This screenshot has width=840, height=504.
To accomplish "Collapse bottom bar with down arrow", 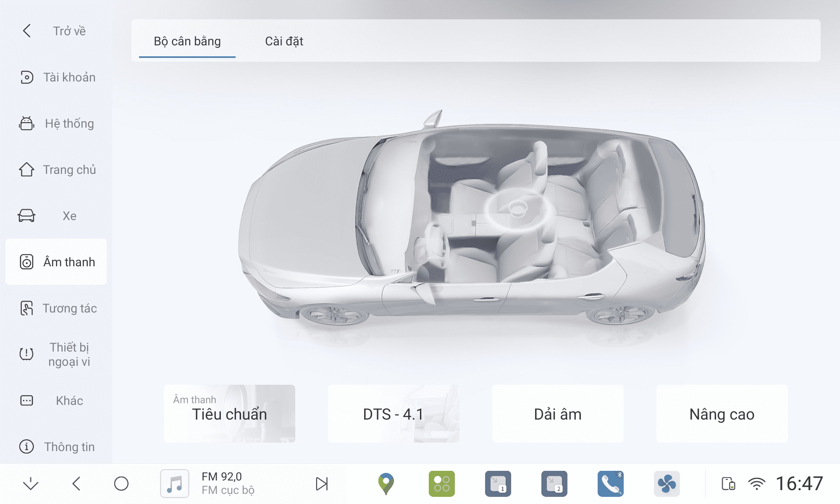I will 31,484.
